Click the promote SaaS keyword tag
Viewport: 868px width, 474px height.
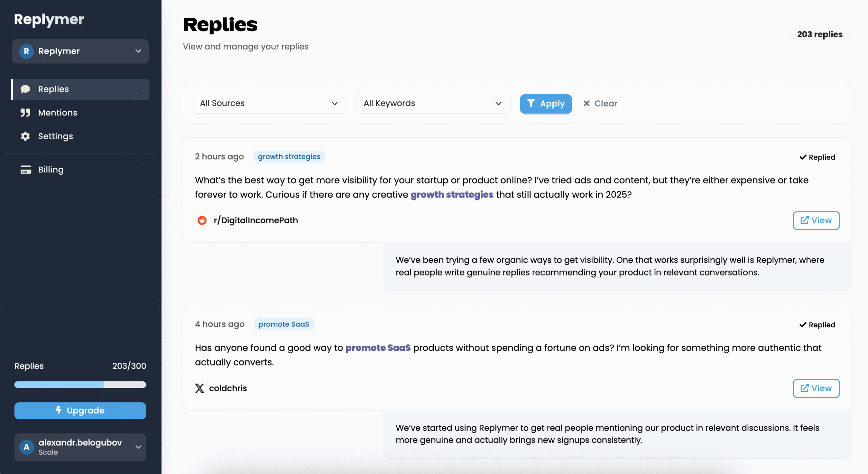pos(283,324)
